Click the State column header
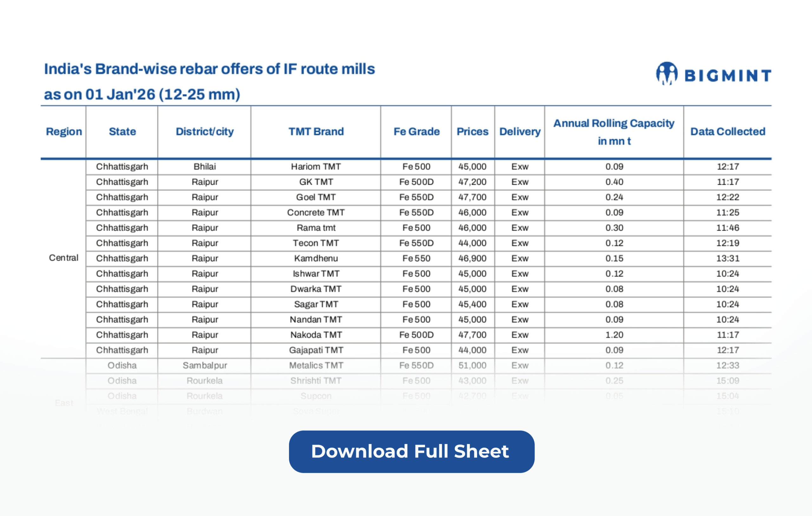The image size is (812, 516). 122,132
